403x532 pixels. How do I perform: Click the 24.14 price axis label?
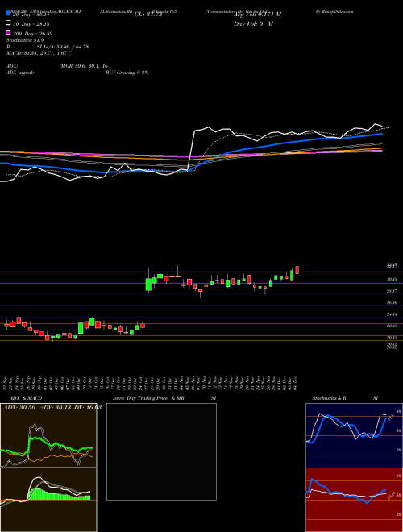[x=392, y=314]
